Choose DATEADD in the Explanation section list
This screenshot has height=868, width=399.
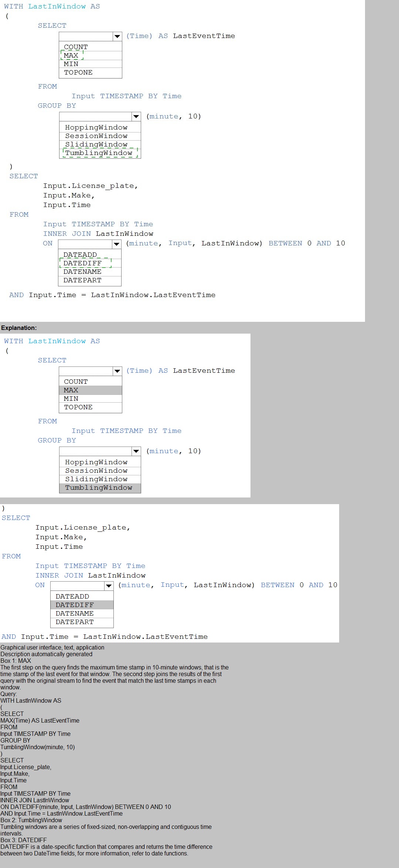pyautogui.click(x=72, y=596)
